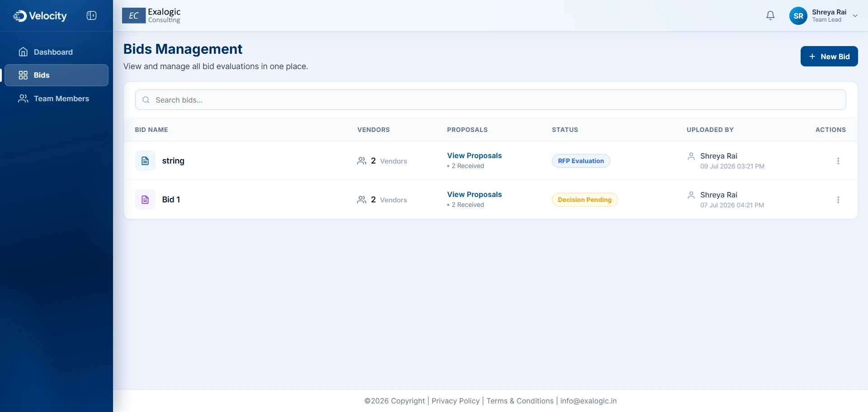Open the Privacy Policy link
Screen dimensions: 868x412
(x=456, y=401)
